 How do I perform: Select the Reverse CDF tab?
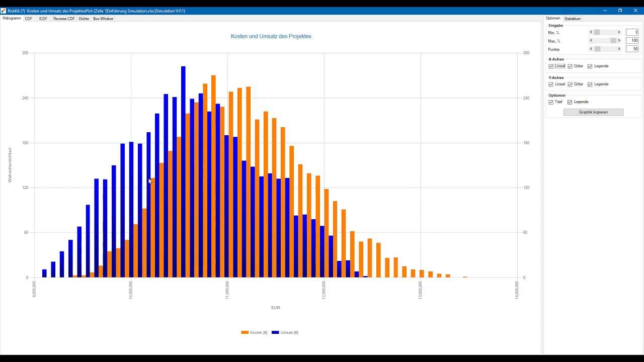(x=64, y=19)
